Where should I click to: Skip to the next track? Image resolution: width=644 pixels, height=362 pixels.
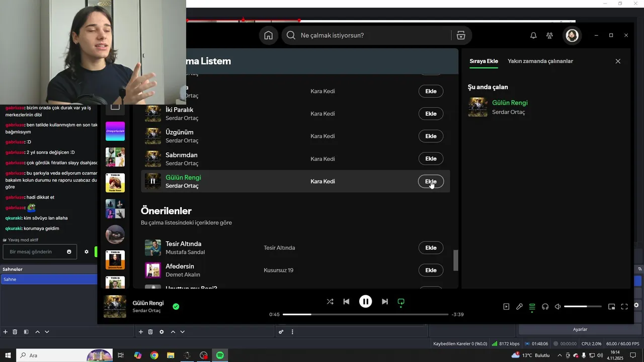tap(385, 302)
